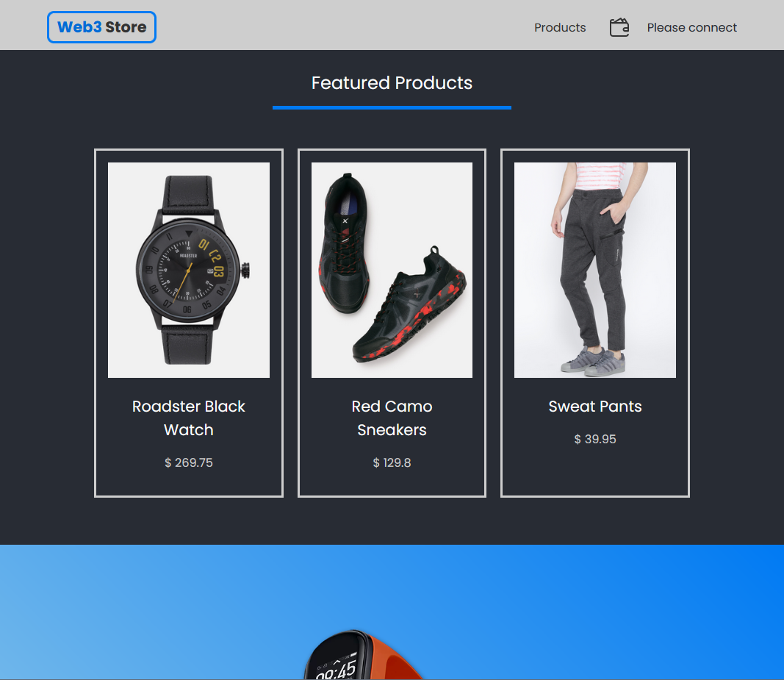The height and width of the screenshot is (680, 784).
Task: Click the $ 39.95 price label
Action: tap(595, 440)
